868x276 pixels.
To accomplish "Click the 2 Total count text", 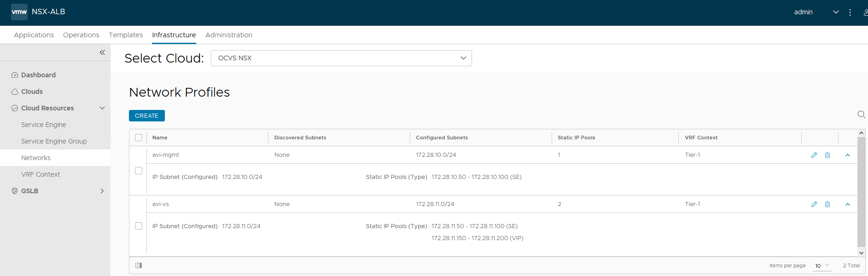I will 851,265.
